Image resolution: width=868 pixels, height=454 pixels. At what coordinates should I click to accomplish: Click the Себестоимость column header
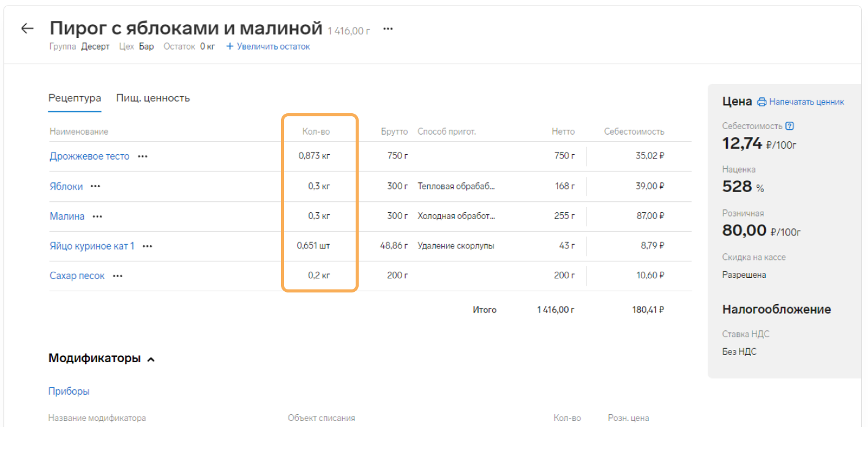point(634,132)
